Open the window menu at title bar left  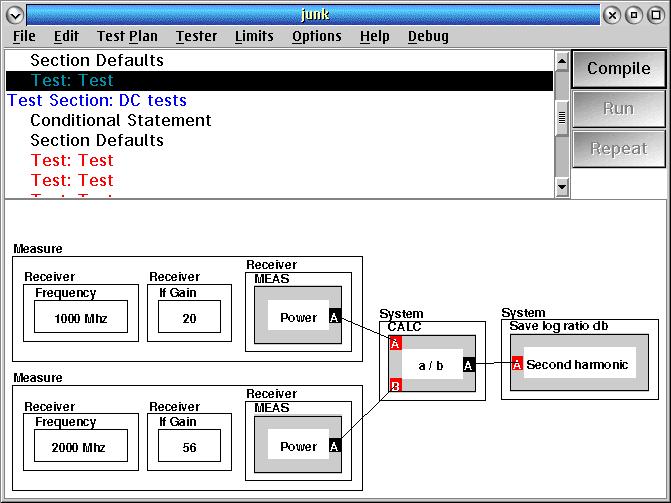[15, 15]
